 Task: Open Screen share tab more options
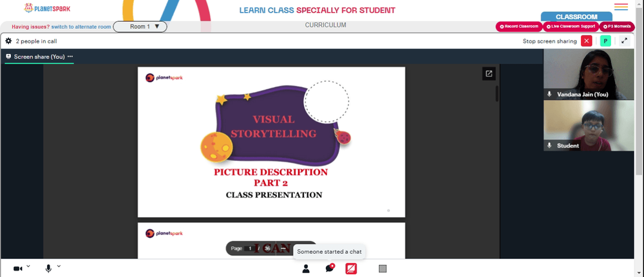click(70, 57)
